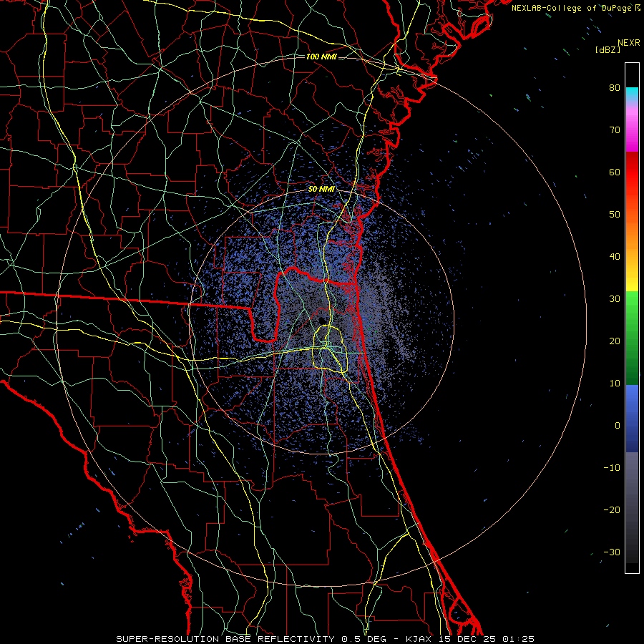This screenshot has height=644, width=644.
Task: Click the 100 NMI range ring label
Action: [321, 57]
